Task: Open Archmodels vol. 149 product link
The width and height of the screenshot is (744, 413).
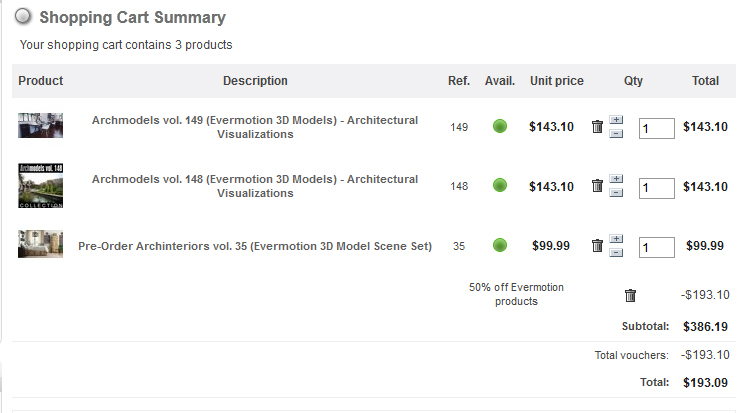Action: coord(255,127)
